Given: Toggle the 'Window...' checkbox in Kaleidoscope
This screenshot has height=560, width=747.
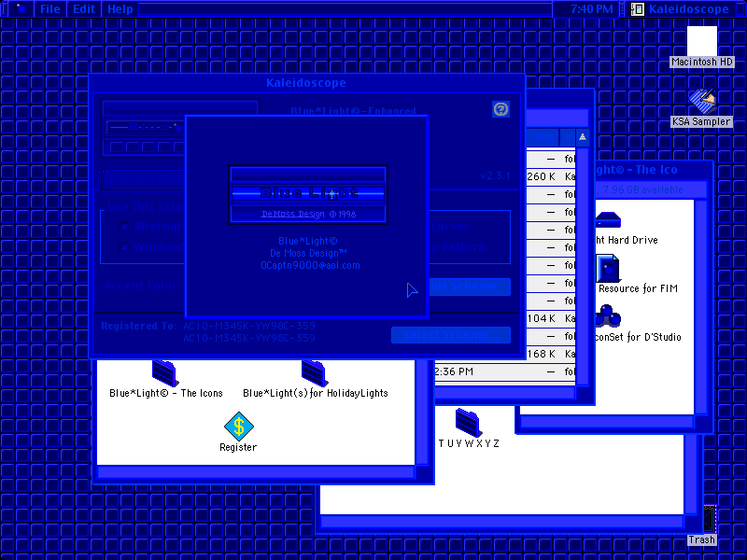Looking at the screenshot, I should click(124, 246).
